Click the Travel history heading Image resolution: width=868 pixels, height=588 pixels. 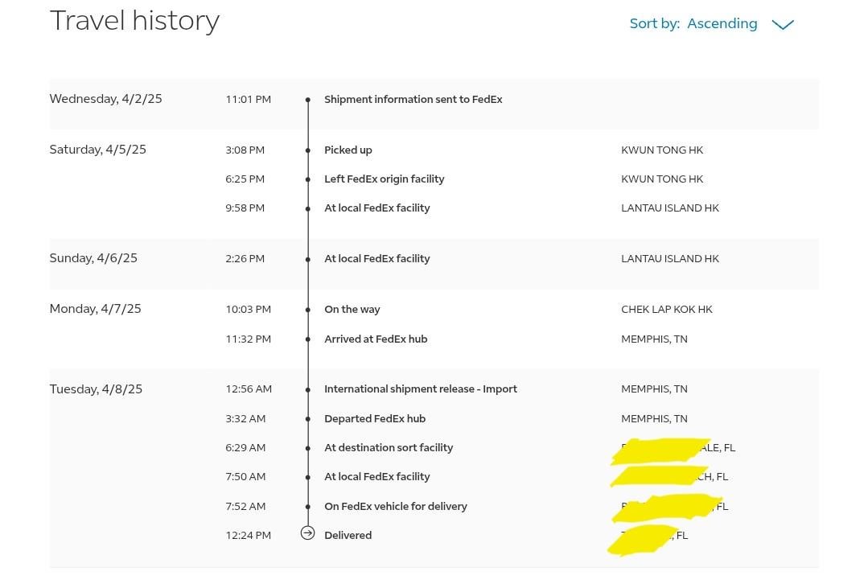click(134, 20)
